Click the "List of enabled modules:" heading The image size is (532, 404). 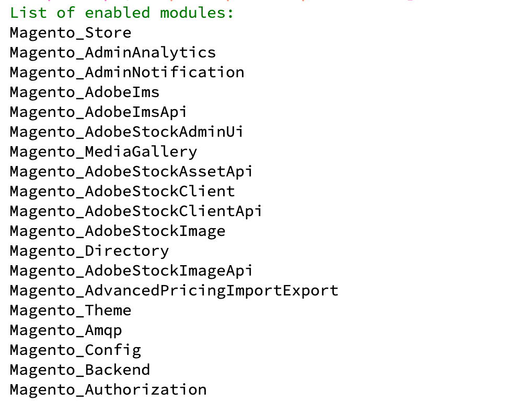pos(122,13)
